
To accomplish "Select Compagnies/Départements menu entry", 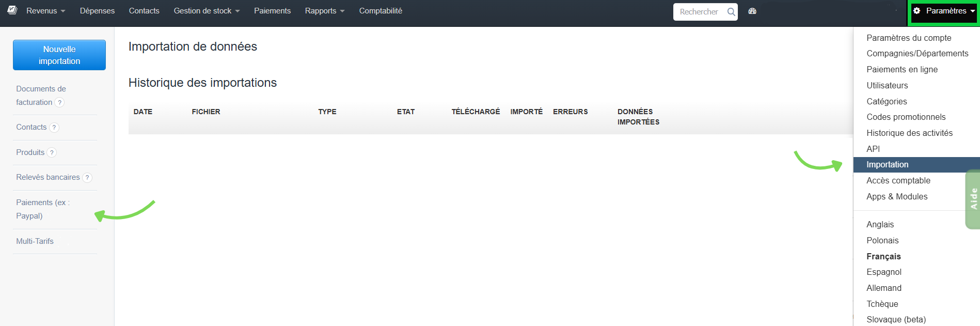I will pos(916,53).
